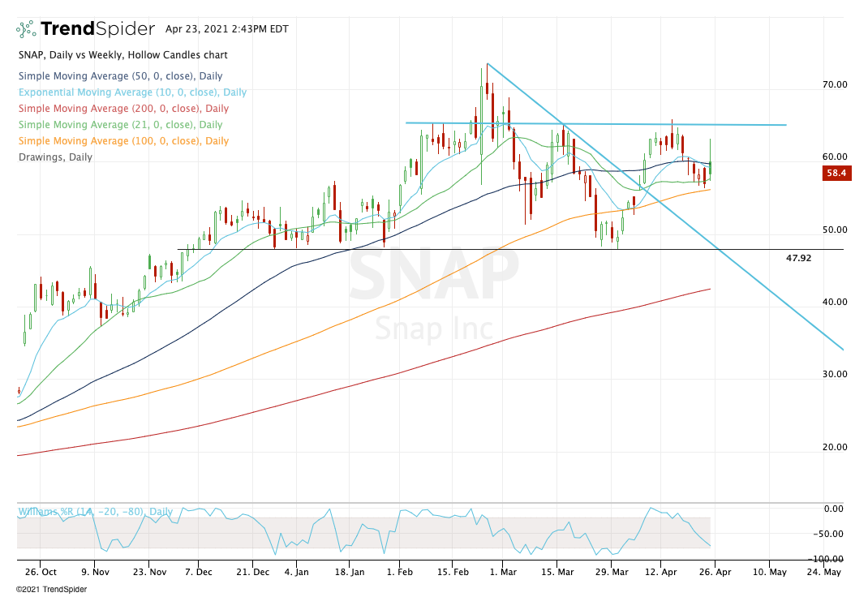Viewport: 868px width, 597px height.
Task: Select the Exponential Moving Average (10) legend entry
Action: coord(132,92)
